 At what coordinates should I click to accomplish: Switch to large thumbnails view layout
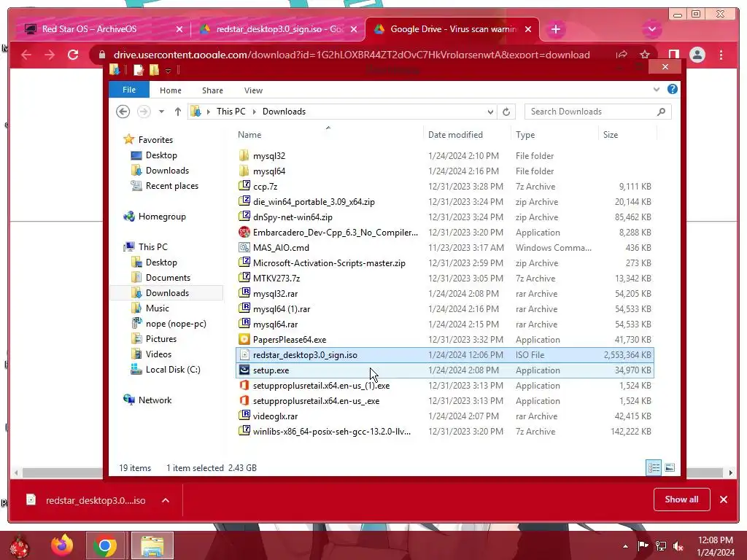coord(670,467)
